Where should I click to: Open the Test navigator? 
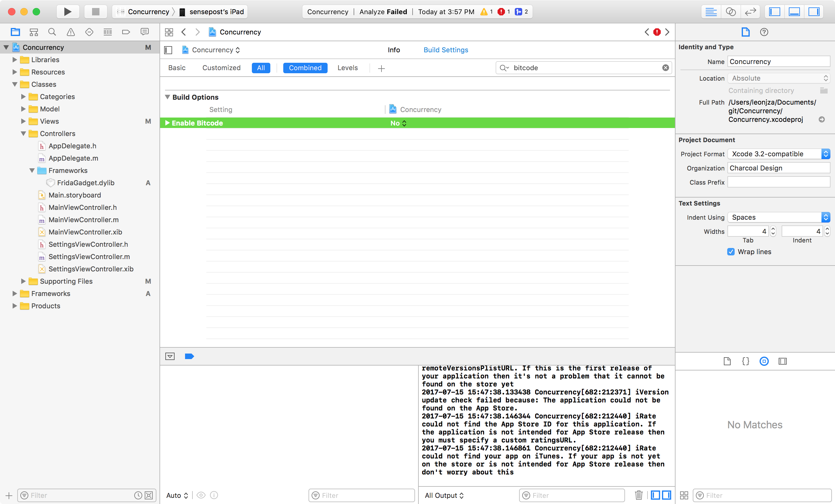[89, 32]
